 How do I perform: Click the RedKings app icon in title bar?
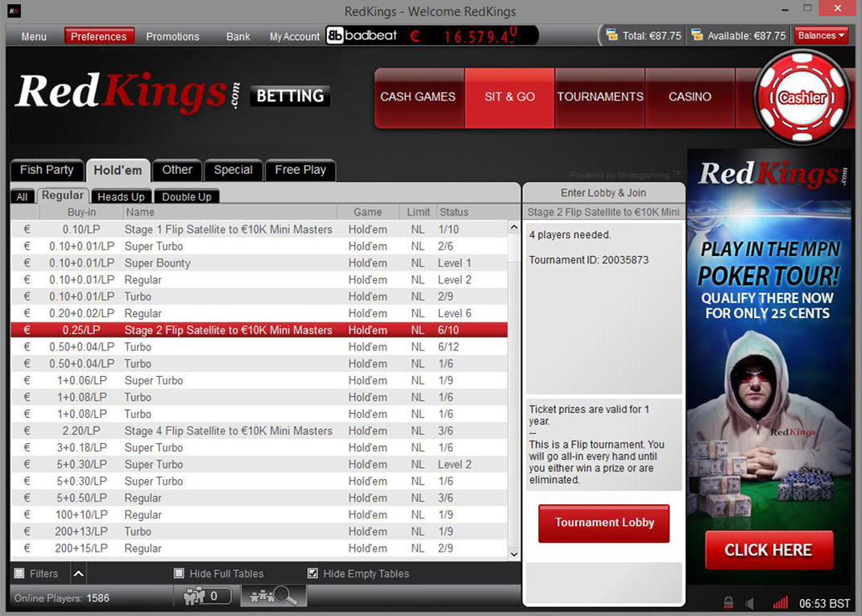13,10
